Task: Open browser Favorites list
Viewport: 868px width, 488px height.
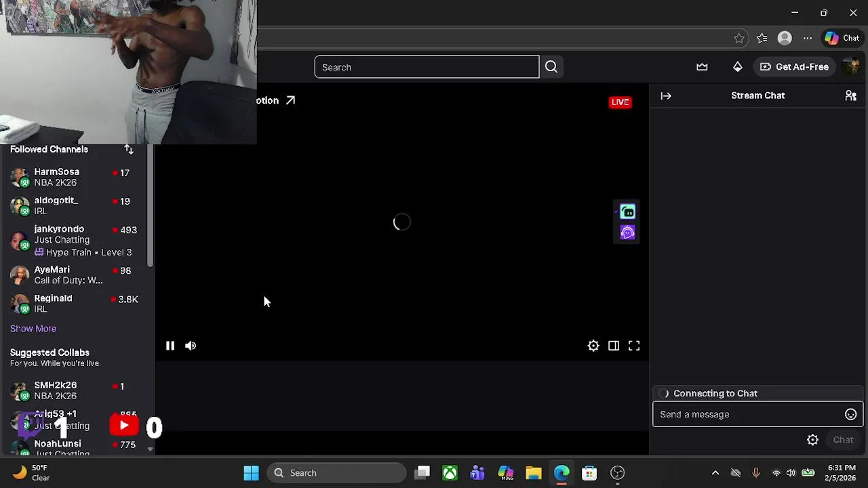Action: (x=762, y=39)
